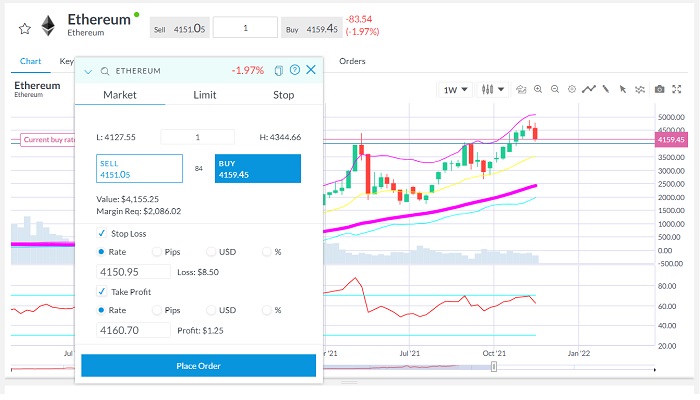700x400 pixels.
Task: Zoom out of the chart
Action: pos(555,89)
